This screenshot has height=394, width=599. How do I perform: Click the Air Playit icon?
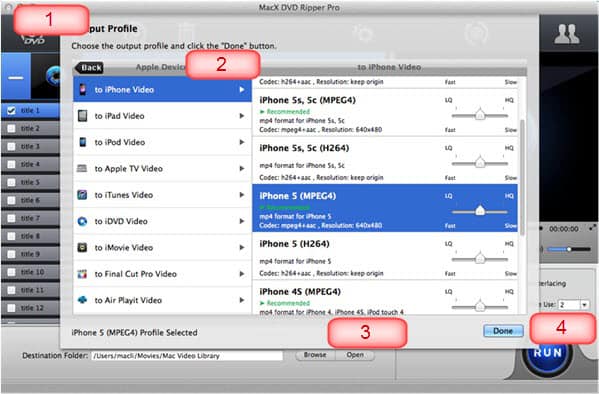[82, 300]
